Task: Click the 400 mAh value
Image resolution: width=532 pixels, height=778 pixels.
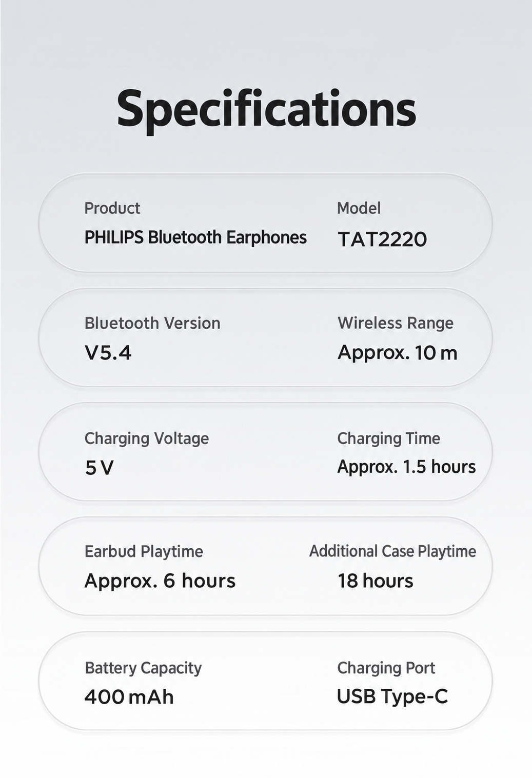Action: pos(129,697)
